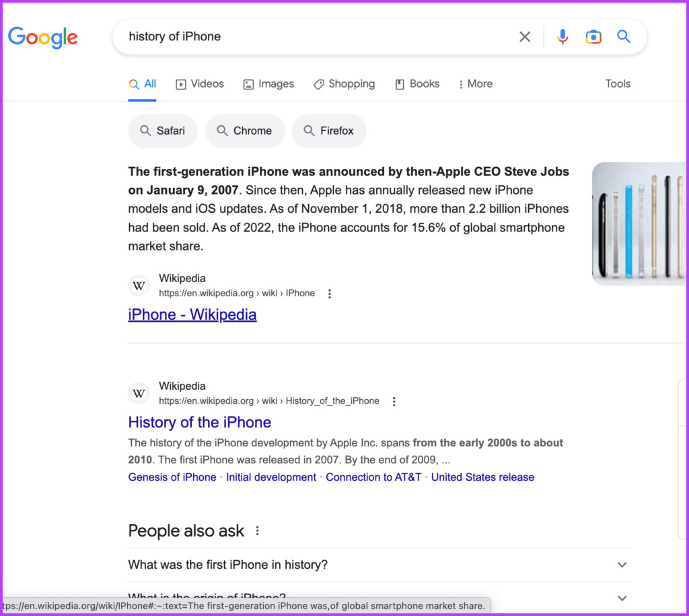This screenshot has height=616, width=689.
Task: Click the Google logo
Action: pyautogui.click(x=43, y=37)
